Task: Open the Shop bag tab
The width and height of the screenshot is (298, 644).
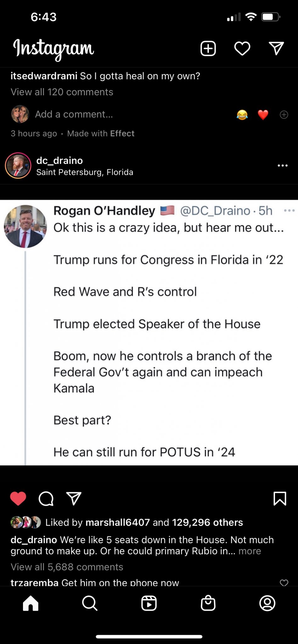Action: pos(208,603)
